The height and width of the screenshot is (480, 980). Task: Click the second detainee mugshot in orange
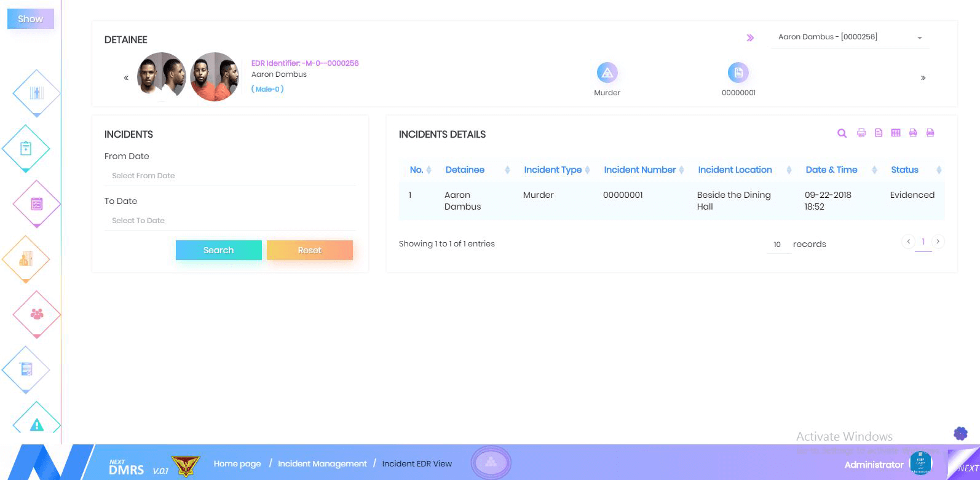coord(215,77)
